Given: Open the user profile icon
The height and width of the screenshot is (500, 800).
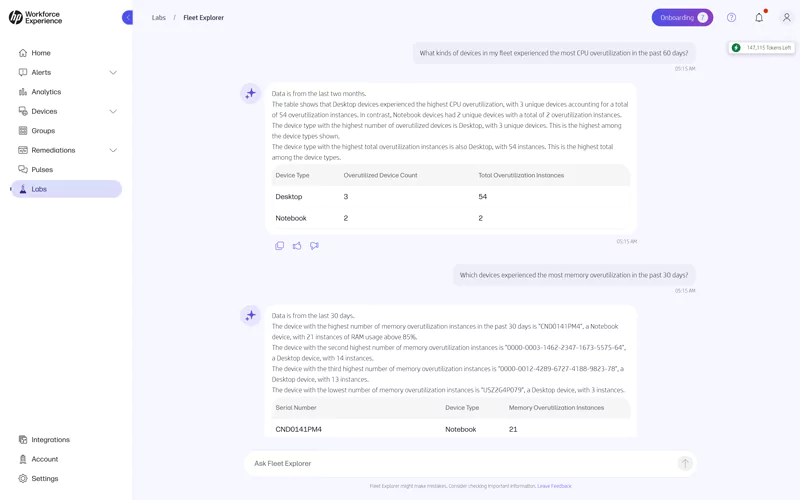Looking at the screenshot, I should 786,17.
